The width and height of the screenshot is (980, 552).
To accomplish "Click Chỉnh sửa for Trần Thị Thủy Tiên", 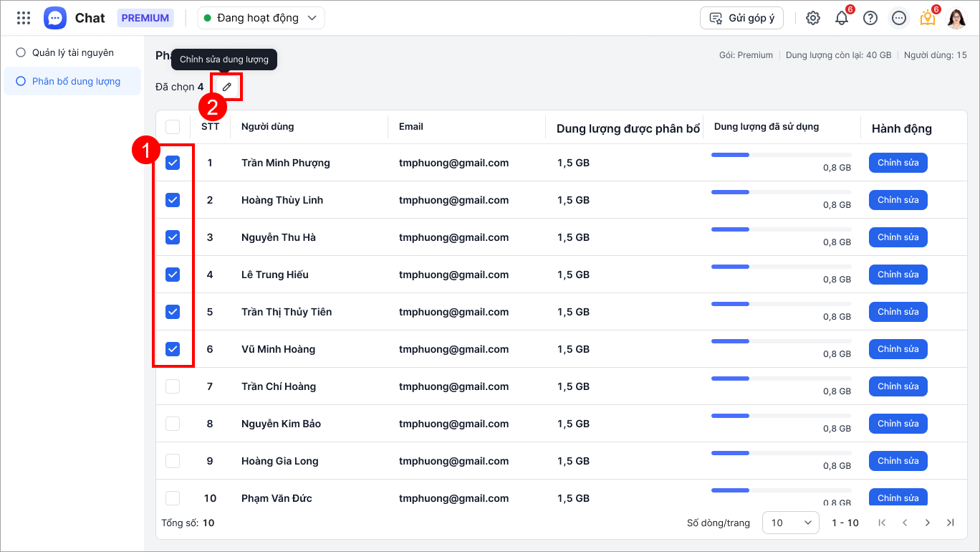I will 898,312.
